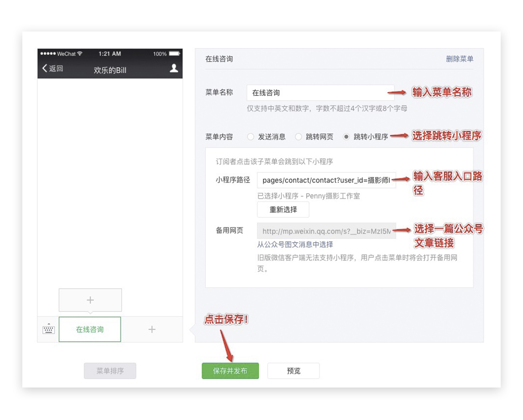Click the 菜单排序 button
This screenshot has height=420, width=523.
click(x=110, y=371)
